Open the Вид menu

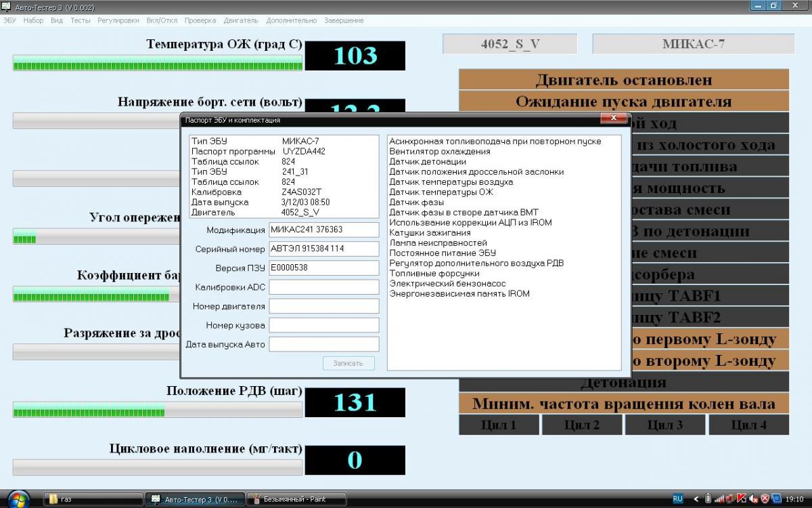pos(57,20)
